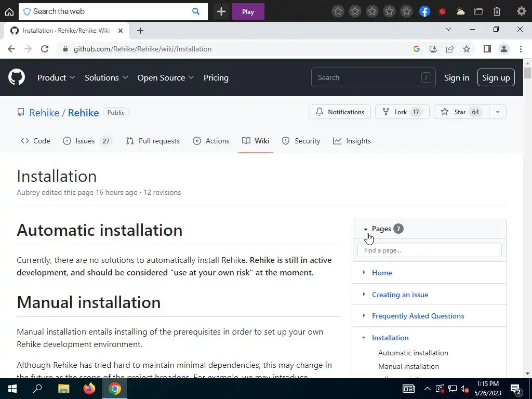Go back with the browser back arrow
The image size is (532, 399).
point(11,49)
